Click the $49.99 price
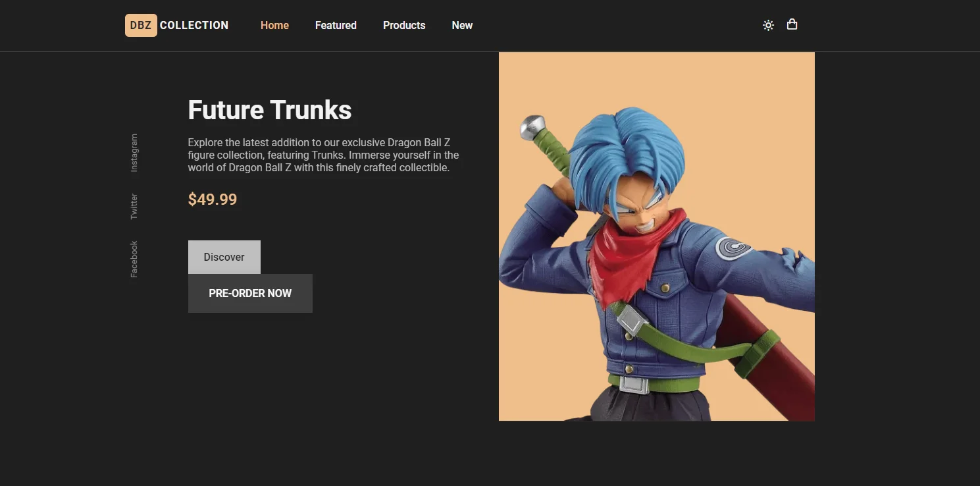 click(213, 200)
